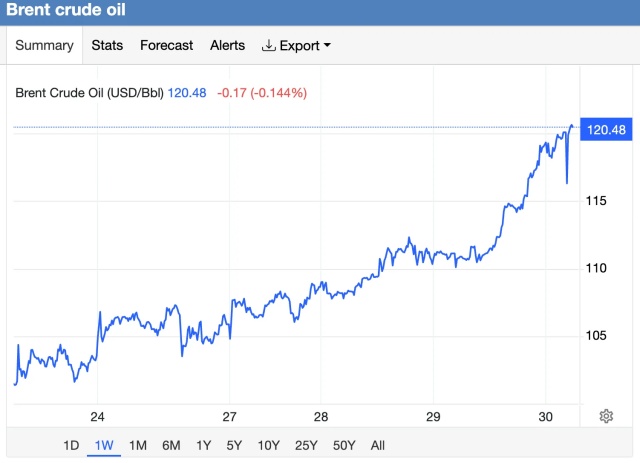Click the Brent crude oil header title
Image resolution: width=640 pixels, height=463 pixels.
pos(67,12)
